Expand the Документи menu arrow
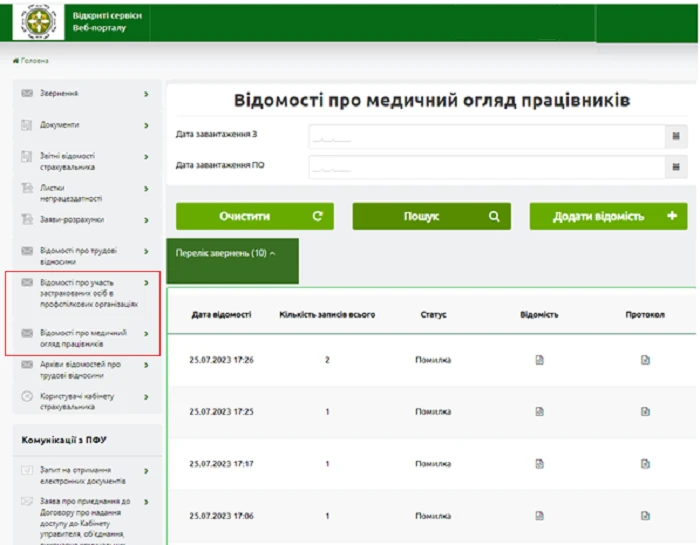This screenshot has height=545, width=700. click(x=146, y=126)
